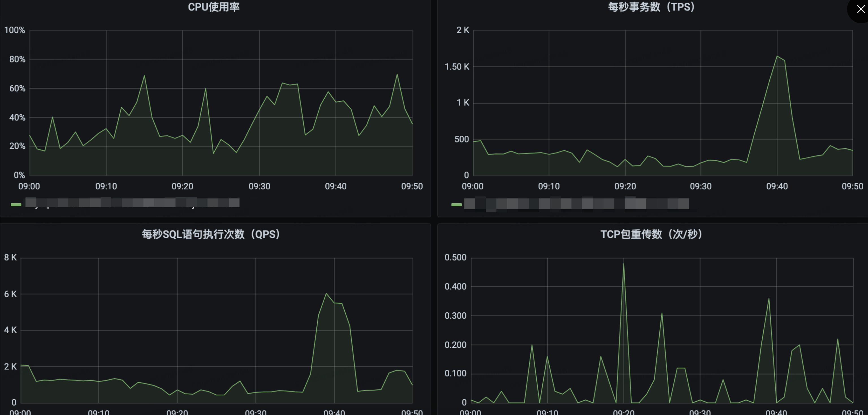Click 09:40 time label under TPS chart
Viewport: 868px width, 415px height.
(x=777, y=187)
